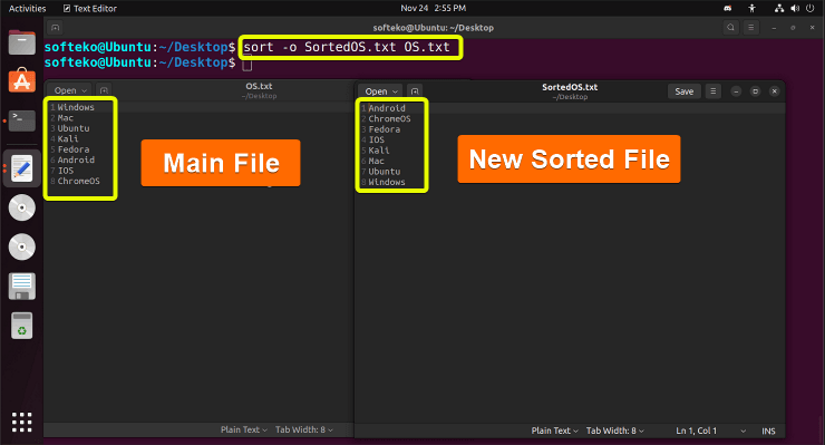
Task: Click the sort -o SortedOS.txt command text
Action: pos(347,47)
